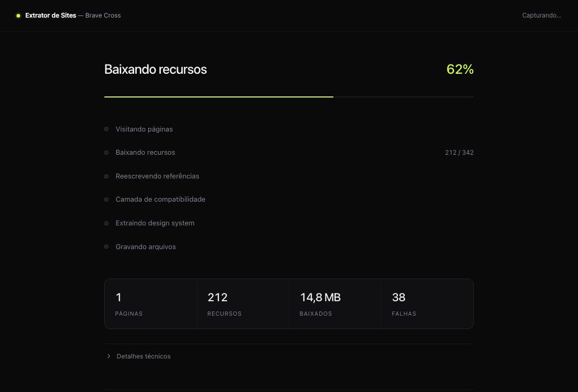Click the 1 value above PÁGINAS

point(118,297)
